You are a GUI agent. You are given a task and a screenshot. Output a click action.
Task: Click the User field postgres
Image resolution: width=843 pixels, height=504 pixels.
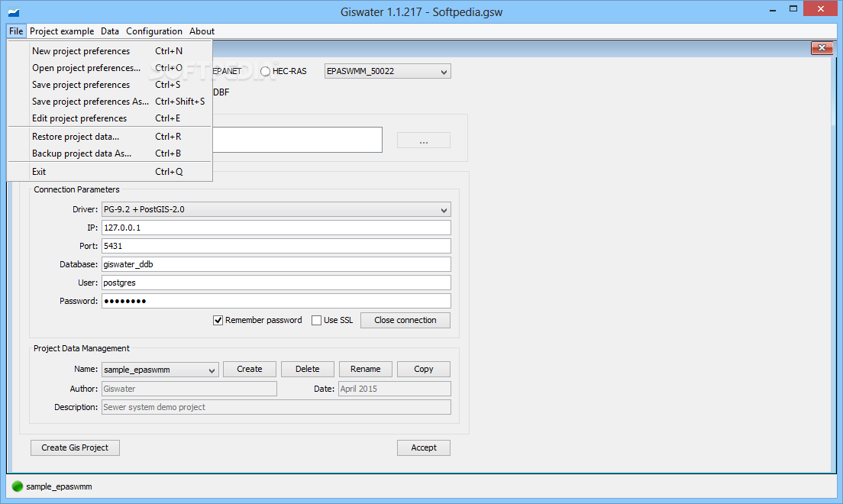pos(276,283)
